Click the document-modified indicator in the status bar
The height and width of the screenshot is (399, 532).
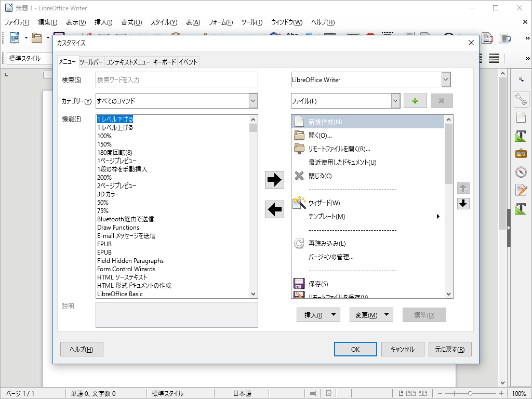(329, 394)
